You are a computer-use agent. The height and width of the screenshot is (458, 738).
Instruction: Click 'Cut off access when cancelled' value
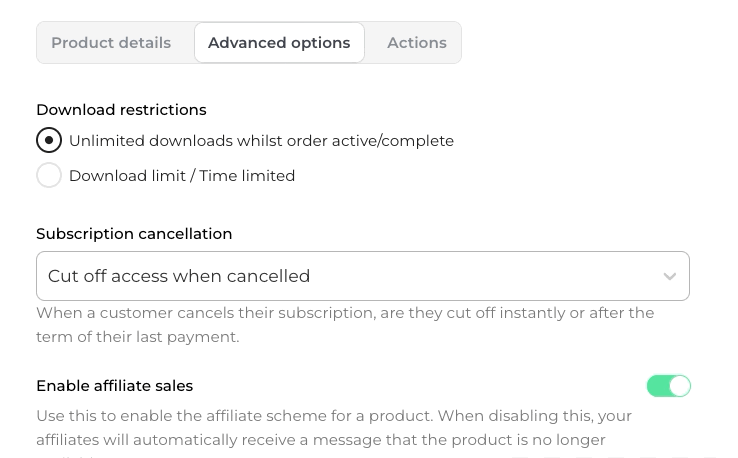179,276
